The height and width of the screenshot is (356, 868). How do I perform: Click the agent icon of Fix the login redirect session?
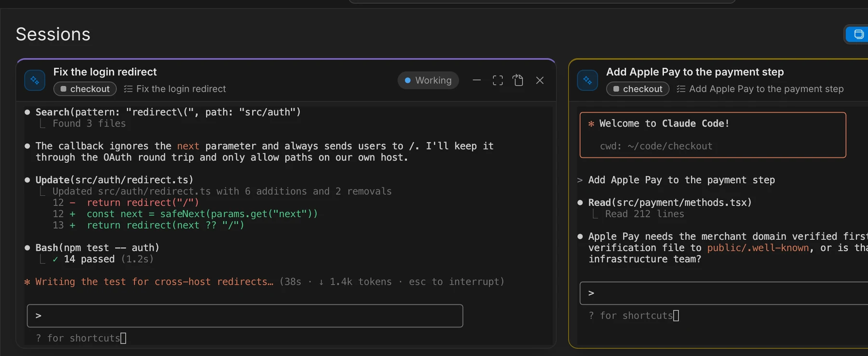tap(35, 80)
